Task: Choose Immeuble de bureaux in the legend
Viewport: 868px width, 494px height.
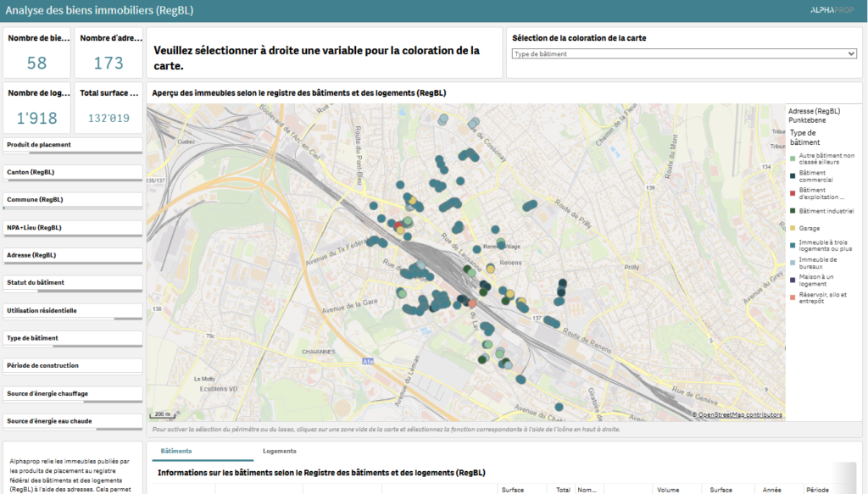Action: (793, 263)
